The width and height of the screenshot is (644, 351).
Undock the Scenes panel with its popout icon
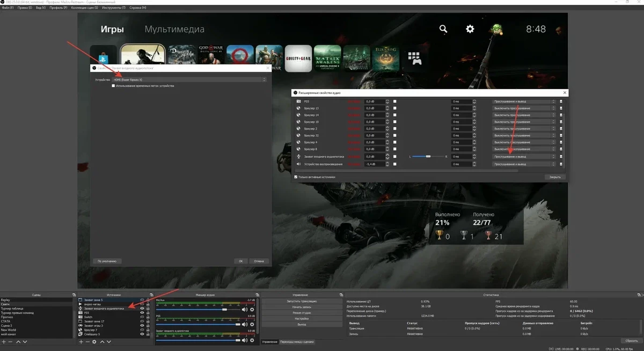coord(74,295)
